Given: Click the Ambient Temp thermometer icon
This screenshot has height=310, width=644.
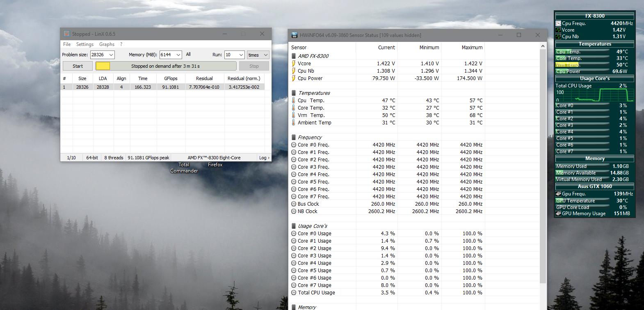Looking at the screenshot, I should (x=294, y=123).
